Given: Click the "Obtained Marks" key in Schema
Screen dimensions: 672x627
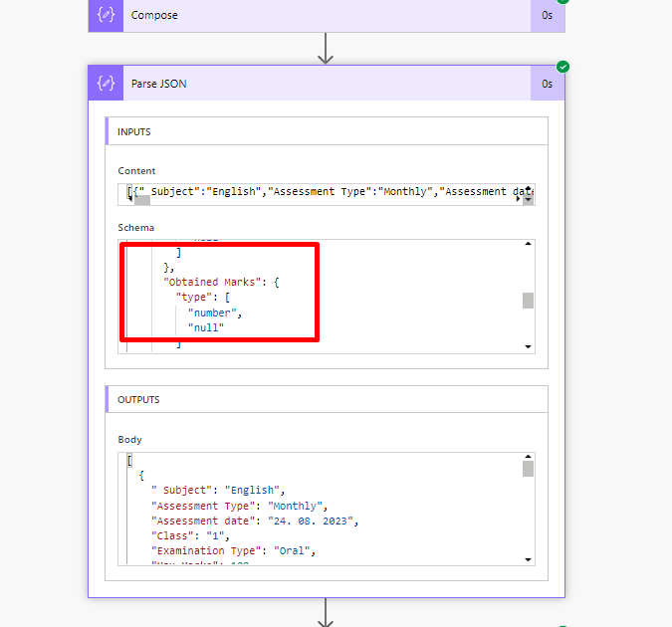Looking at the screenshot, I should 216,282.
